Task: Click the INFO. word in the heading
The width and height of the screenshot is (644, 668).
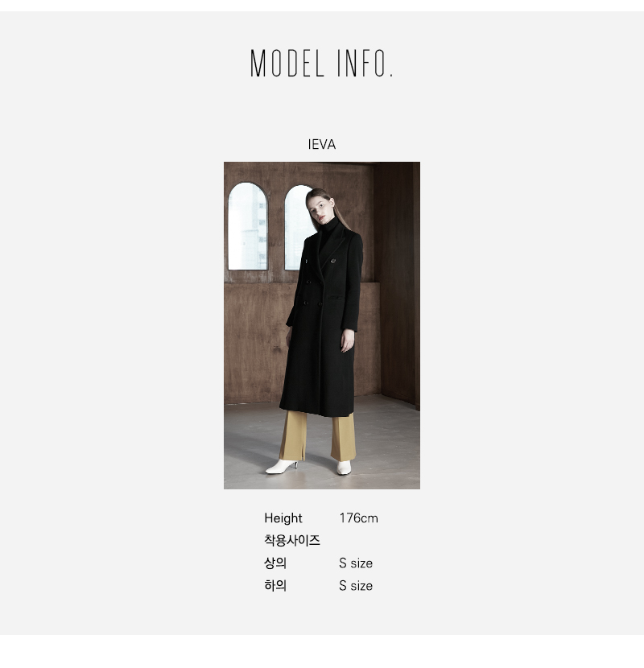Action: point(365,64)
